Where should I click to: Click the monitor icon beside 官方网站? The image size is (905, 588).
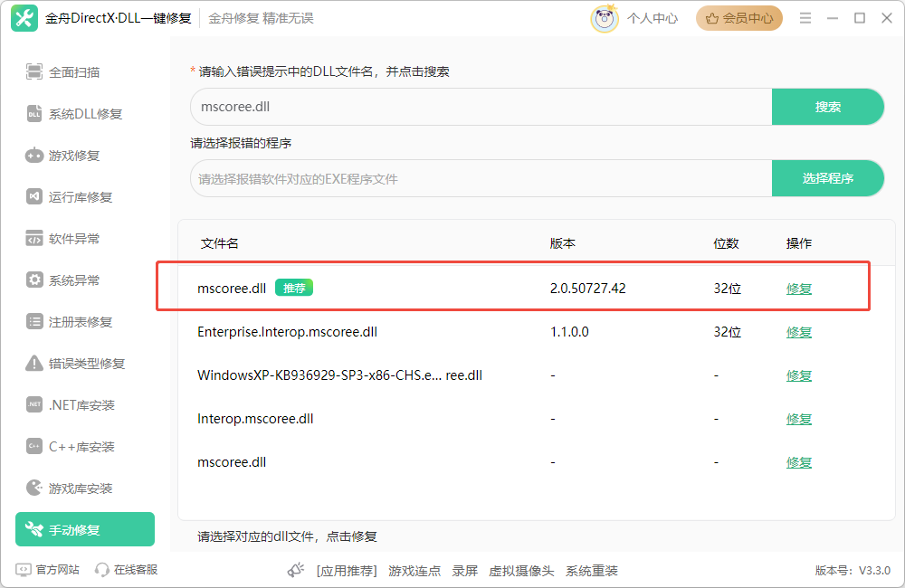click(x=24, y=570)
